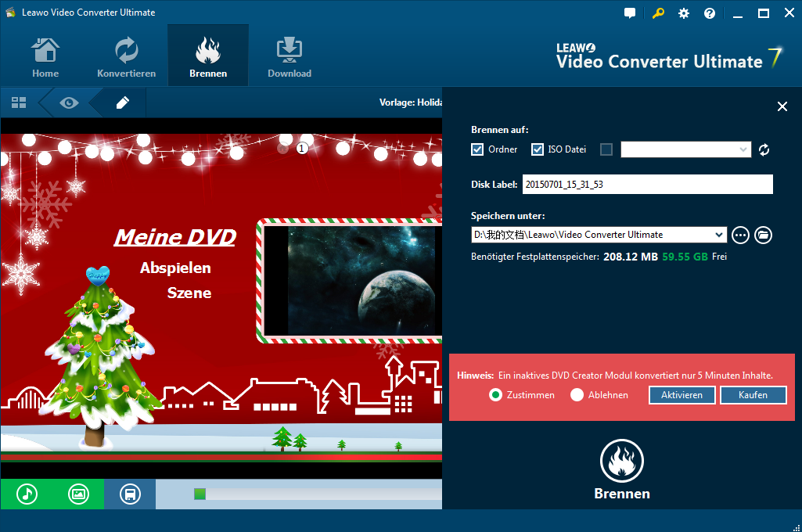Viewport: 802px width, 532px height.
Task: Expand the disc drive dropdown
Action: pos(743,149)
